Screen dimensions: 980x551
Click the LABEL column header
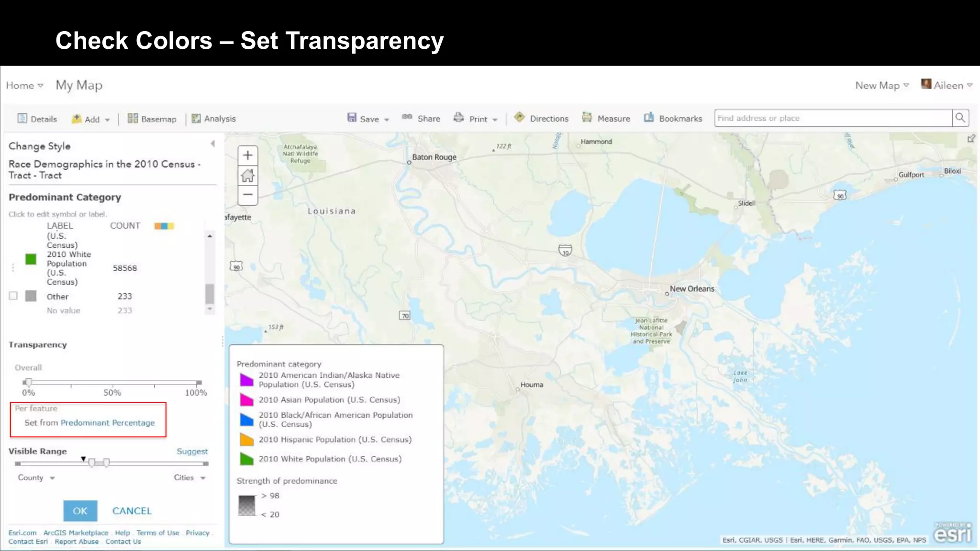point(60,226)
